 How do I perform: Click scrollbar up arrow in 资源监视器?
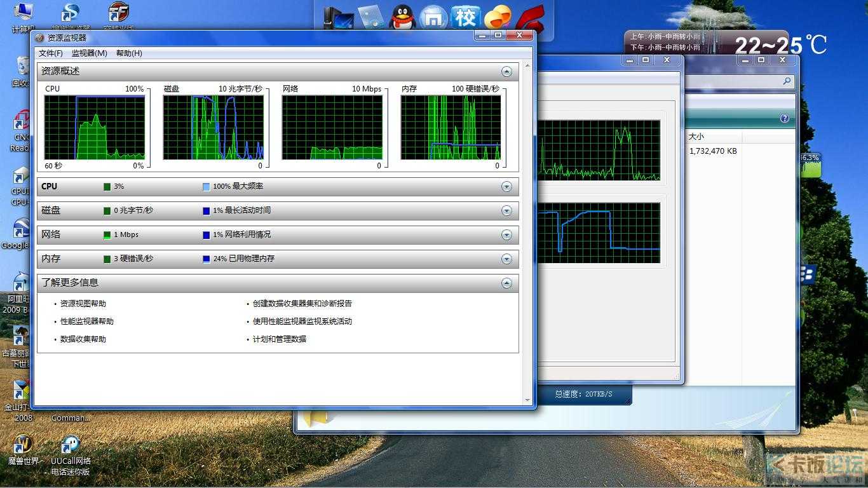527,67
